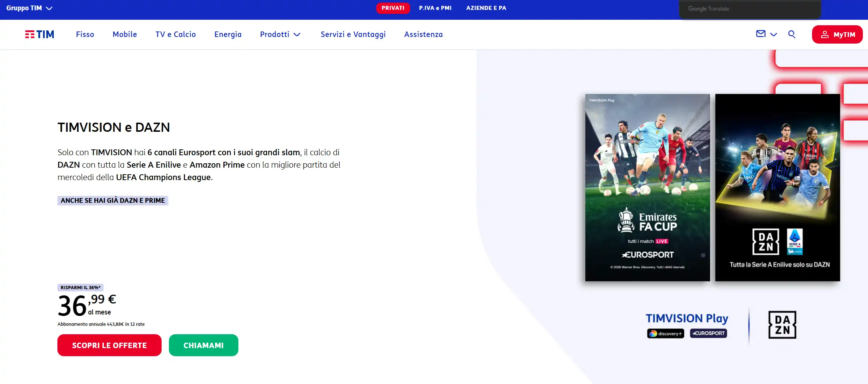
Task: Expand the Prodotti dropdown menu
Action: tap(280, 34)
